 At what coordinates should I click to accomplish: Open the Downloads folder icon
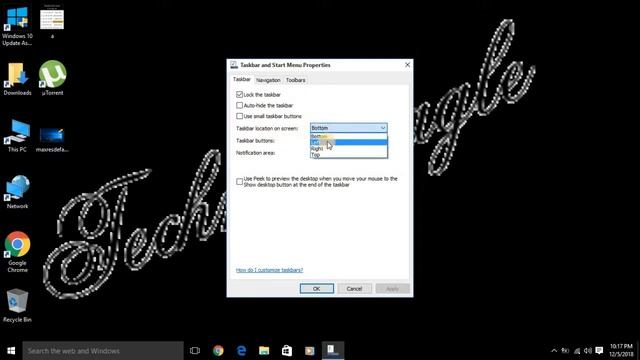[17, 79]
